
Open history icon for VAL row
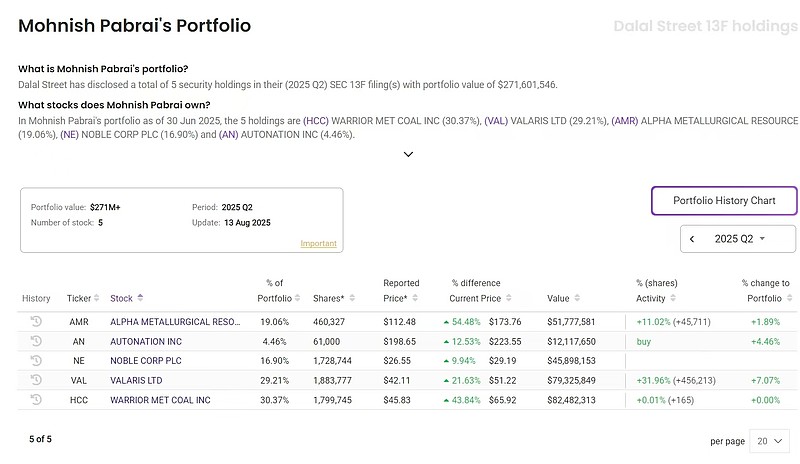click(36, 380)
